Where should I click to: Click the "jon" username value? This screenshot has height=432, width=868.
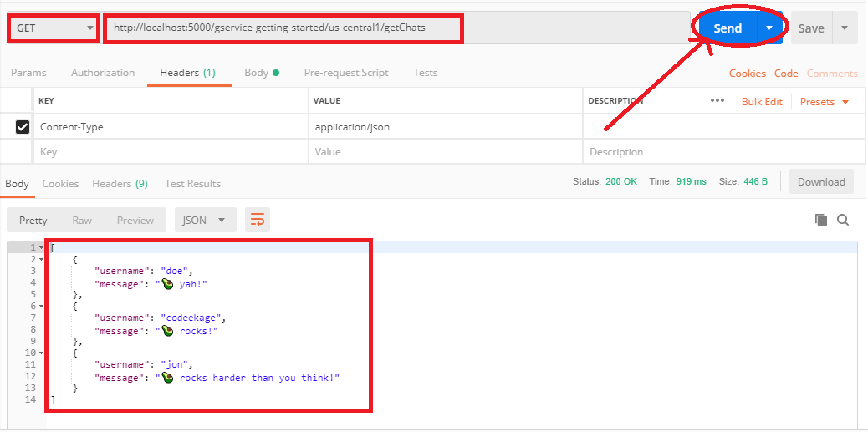pyautogui.click(x=176, y=364)
